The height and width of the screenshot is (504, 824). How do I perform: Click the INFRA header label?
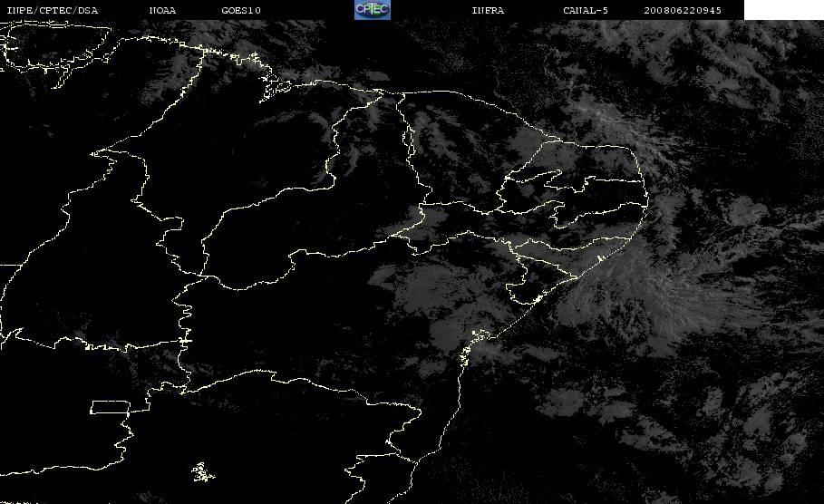coord(488,11)
